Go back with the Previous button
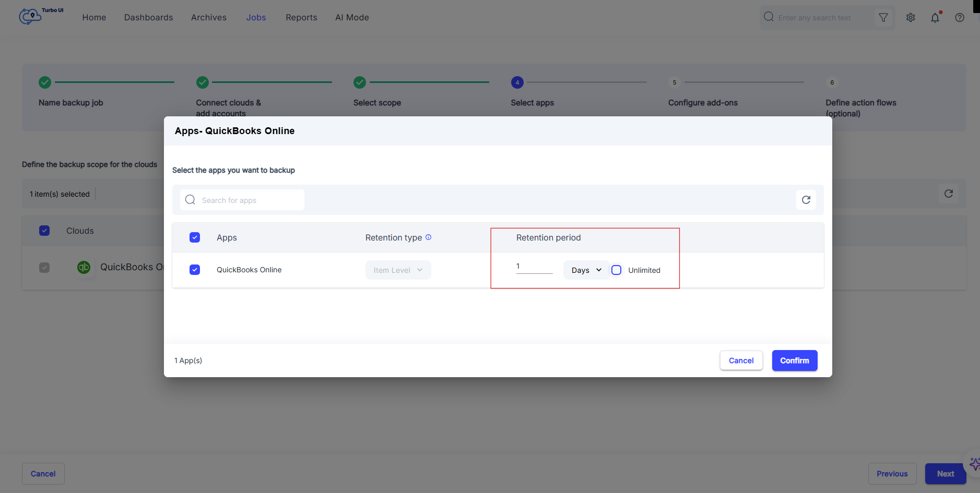The width and height of the screenshot is (980, 493). click(x=892, y=474)
